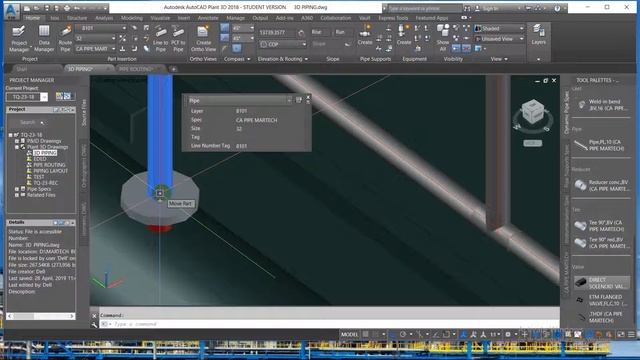The image size is (640, 360).
Task: Click the customization menu icon in status bar
Action: point(631,334)
